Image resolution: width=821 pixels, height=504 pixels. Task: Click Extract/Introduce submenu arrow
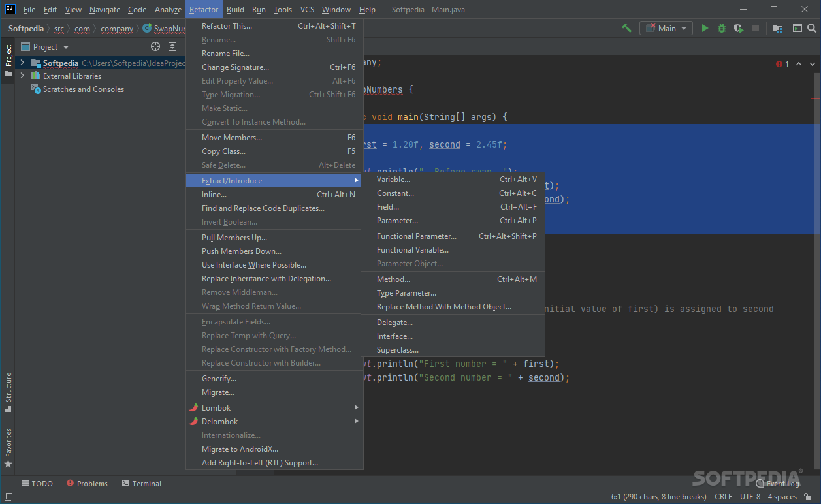[357, 180]
